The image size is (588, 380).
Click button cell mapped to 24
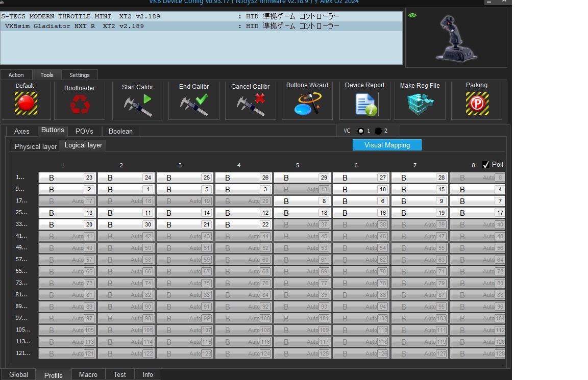tap(127, 178)
